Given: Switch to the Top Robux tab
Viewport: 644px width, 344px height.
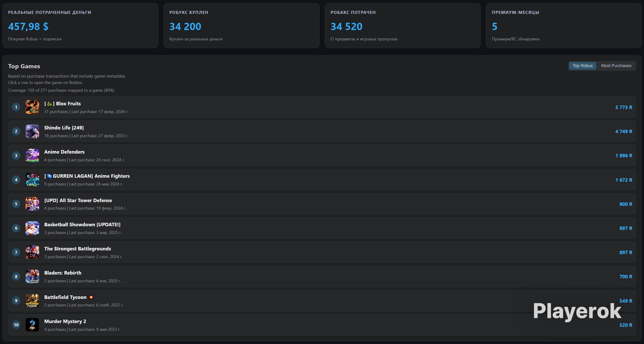Looking at the screenshot, I should tap(582, 66).
